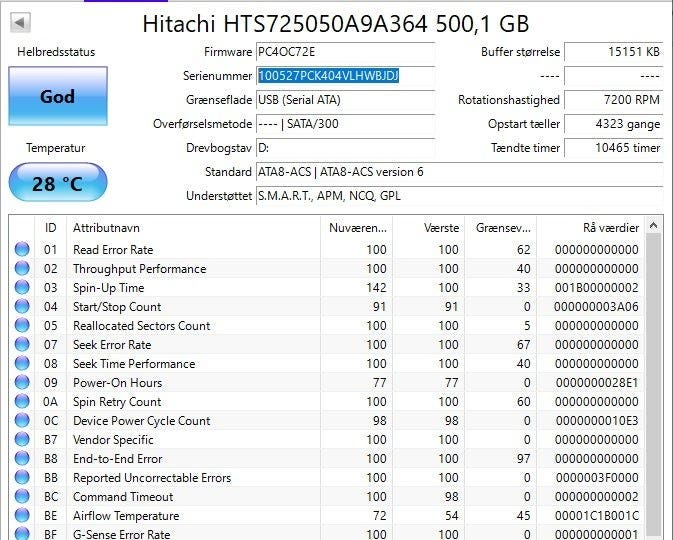Select the status icon for Reallocated Sectors Count
673x540 pixels.
tap(22, 326)
